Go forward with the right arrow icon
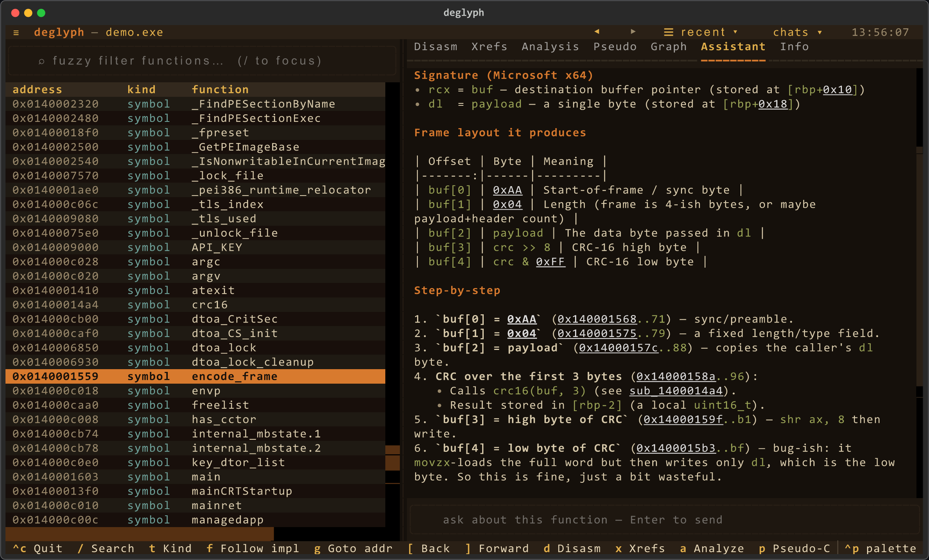This screenshot has height=560, width=929. pyautogui.click(x=633, y=32)
